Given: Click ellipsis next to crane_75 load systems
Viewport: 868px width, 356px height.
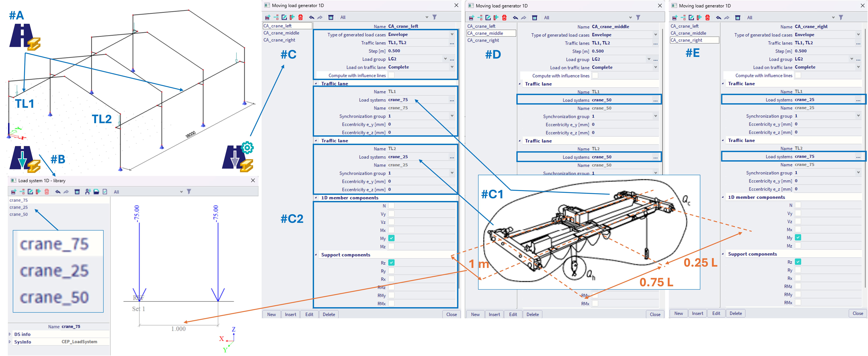Looking at the screenshot, I should (x=452, y=100).
